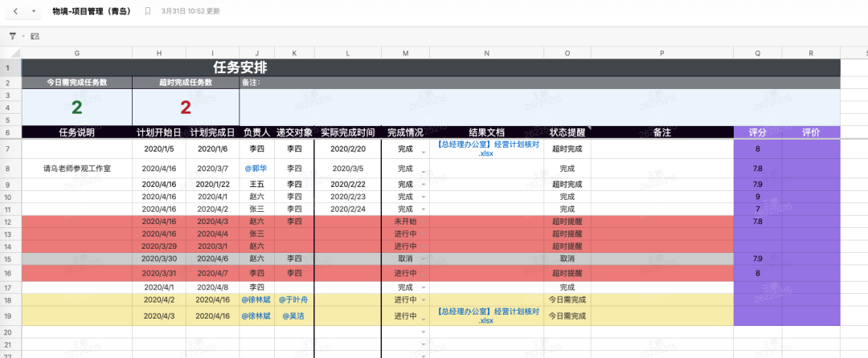Click the 超时完成任务数 header cell
Image resolution: width=868 pixels, height=358 pixels.
(x=186, y=83)
